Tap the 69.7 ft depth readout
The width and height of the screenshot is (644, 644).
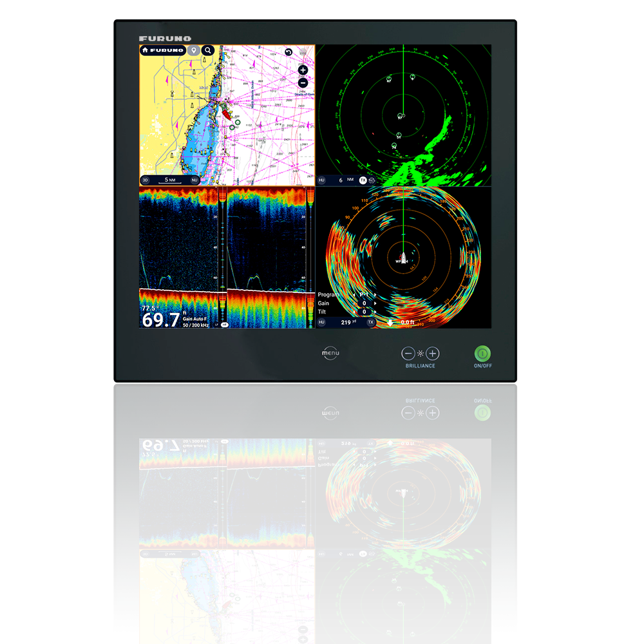point(161,320)
